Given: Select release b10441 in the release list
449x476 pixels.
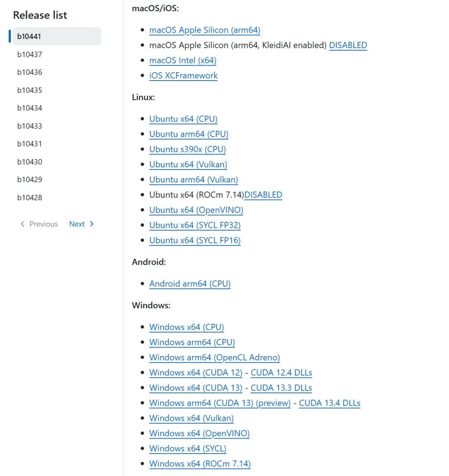Looking at the screenshot, I should 57,36.
